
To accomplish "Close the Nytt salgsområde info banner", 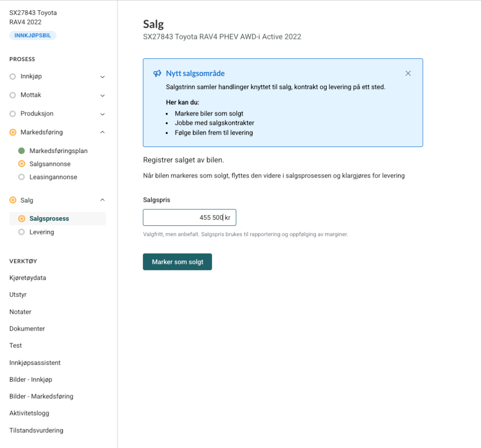I will [x=408, y=73].
